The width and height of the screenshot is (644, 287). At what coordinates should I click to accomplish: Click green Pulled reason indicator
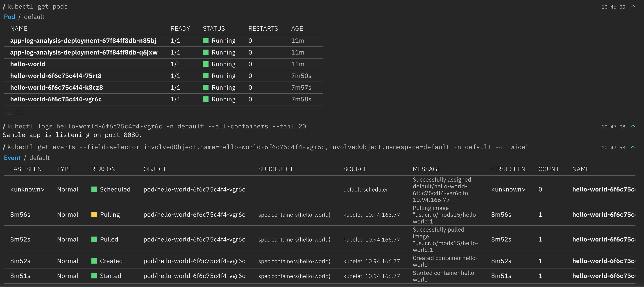pyautogui.click(x=94, y=239)
